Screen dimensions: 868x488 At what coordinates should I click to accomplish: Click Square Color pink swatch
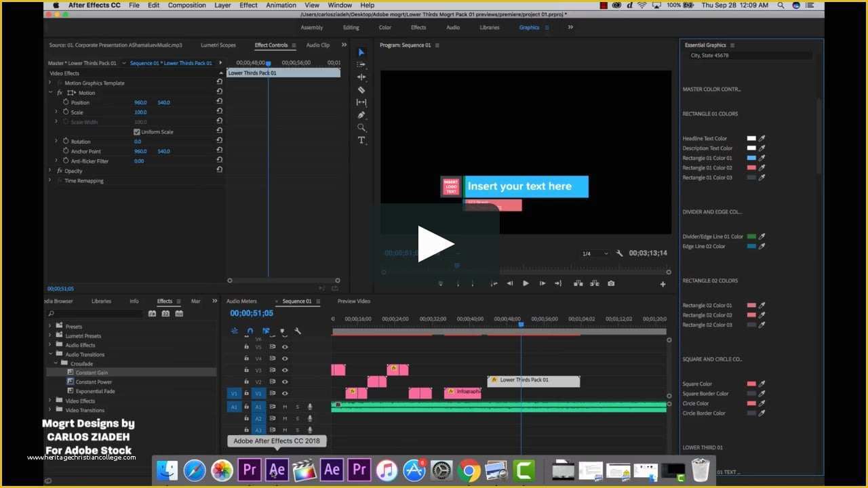[x=751, y=384]
